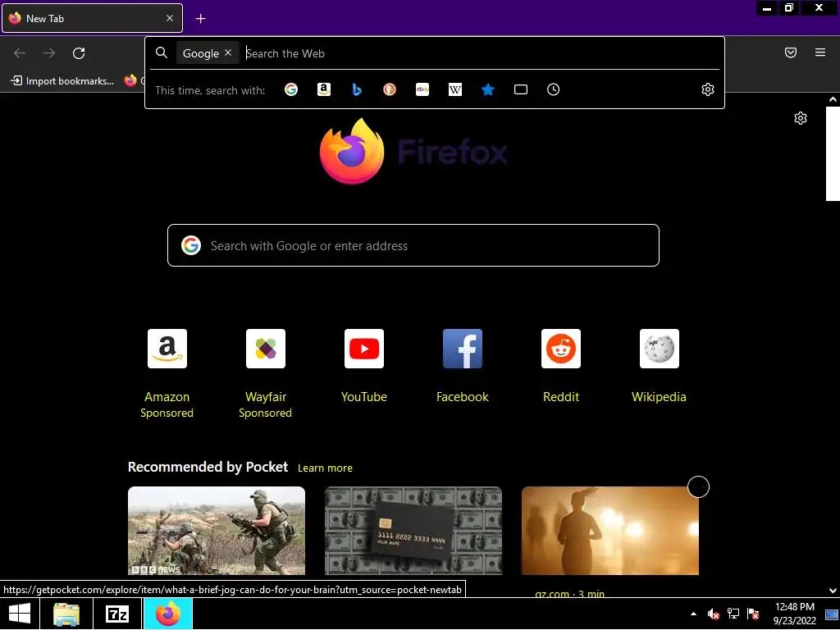Search open tabs using the tab icon

click(521, 89)
